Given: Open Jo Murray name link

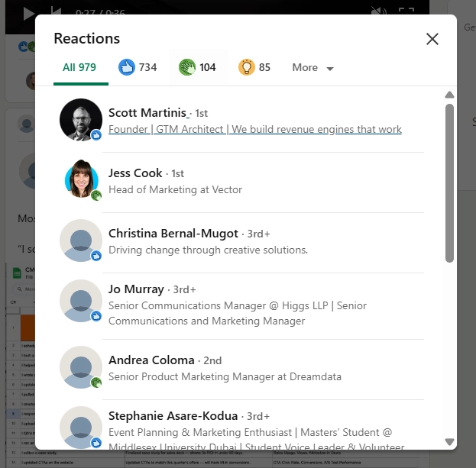Looking at the screenshot, I should [136, 289].
